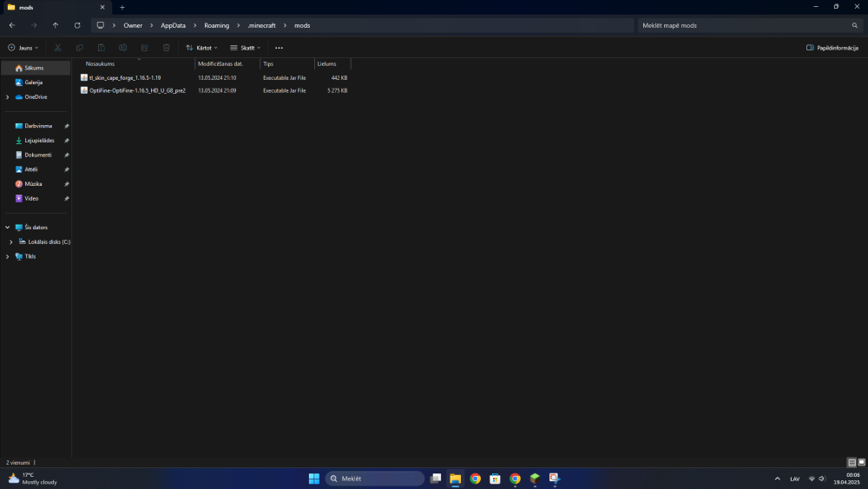Select AppData in the address bar
The width and height of the screenshot is (868, 489).
pos(174,25)
